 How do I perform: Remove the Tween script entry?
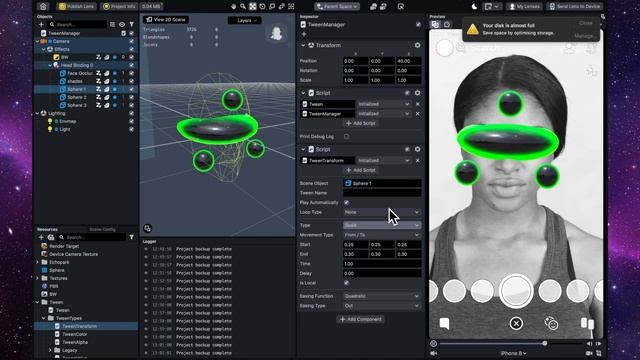(417, 104)
